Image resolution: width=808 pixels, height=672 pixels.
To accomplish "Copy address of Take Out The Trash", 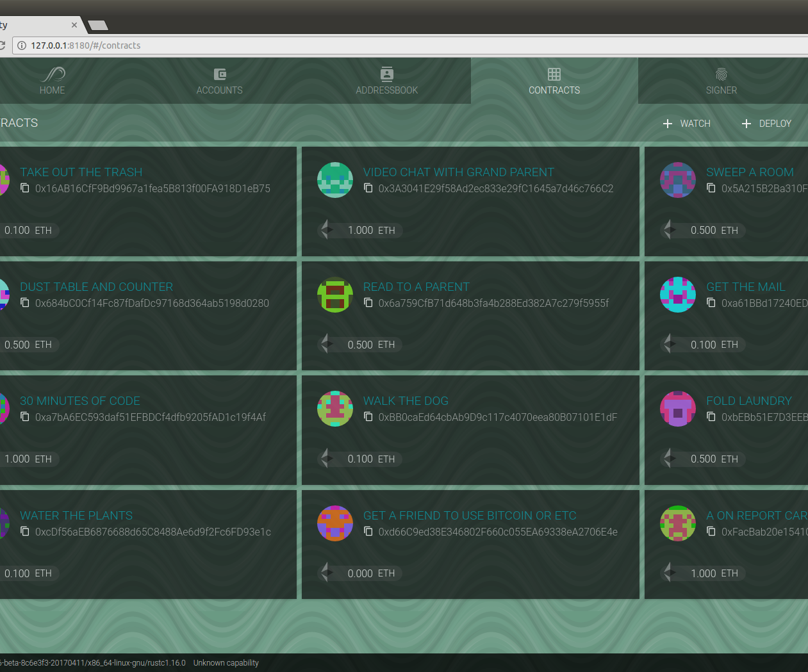I will (25, 188).
